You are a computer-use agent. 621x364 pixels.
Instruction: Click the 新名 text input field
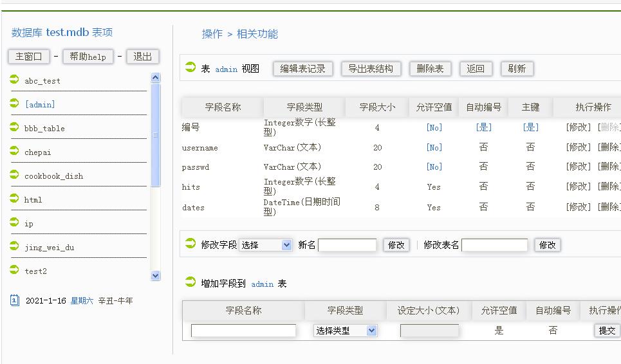[x=347, y=245]
